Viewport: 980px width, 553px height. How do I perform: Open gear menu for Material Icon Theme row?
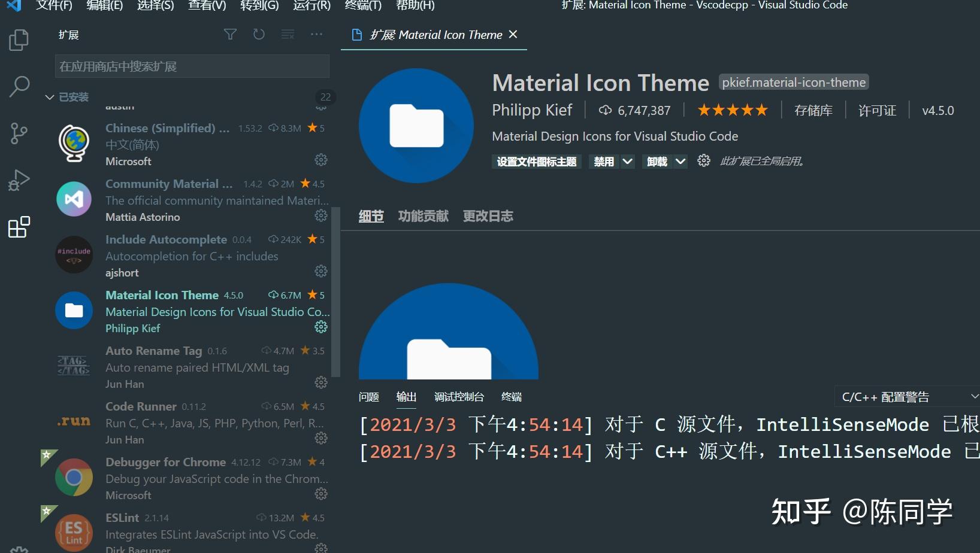pyautogui.click(x=321, y=327)
